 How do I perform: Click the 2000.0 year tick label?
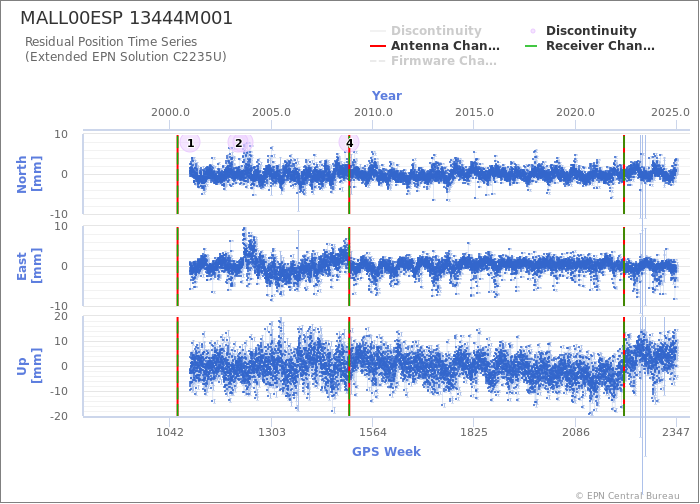[x=170, y=112]
